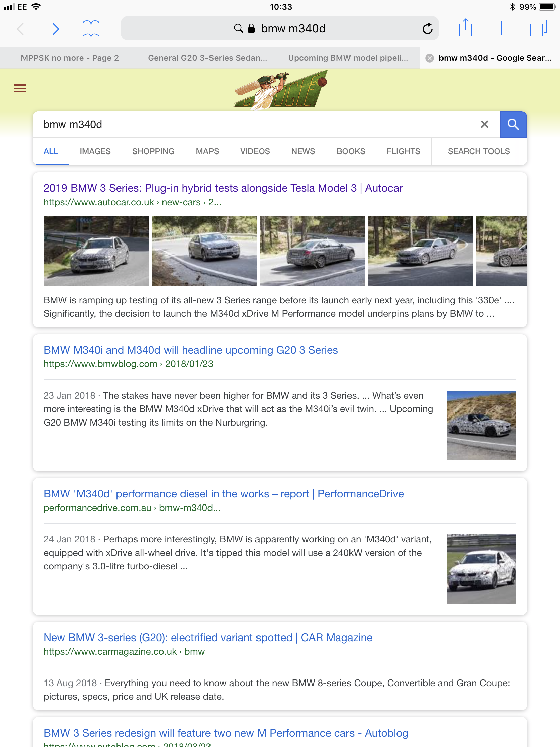Viewport: 560px width, 747px height.
Task: Select the SHOPPING search filter
Action: coord(153,151)
